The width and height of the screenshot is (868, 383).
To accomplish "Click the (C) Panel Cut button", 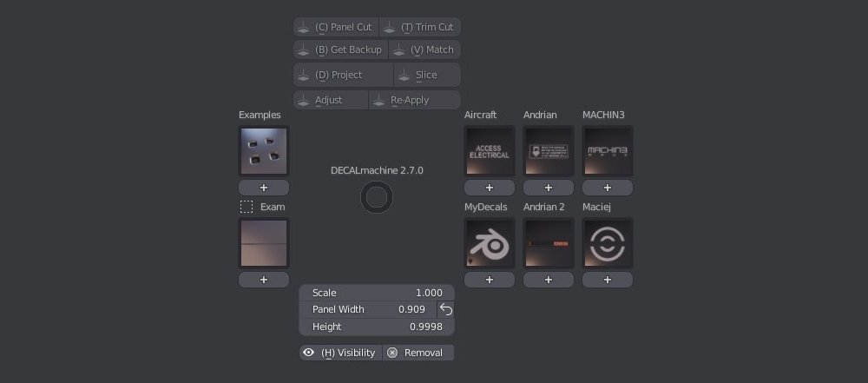I will pyautogui.click(x=336, y=27).
